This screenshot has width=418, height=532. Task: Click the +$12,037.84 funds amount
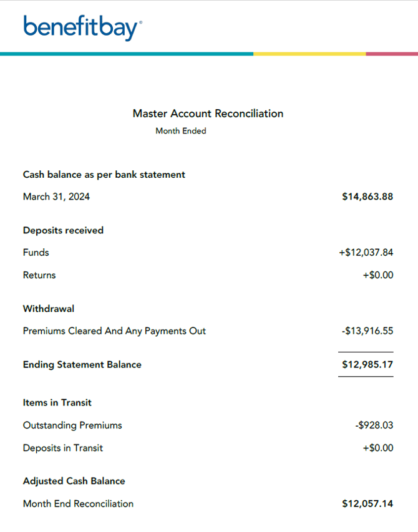tap(366, 253)
